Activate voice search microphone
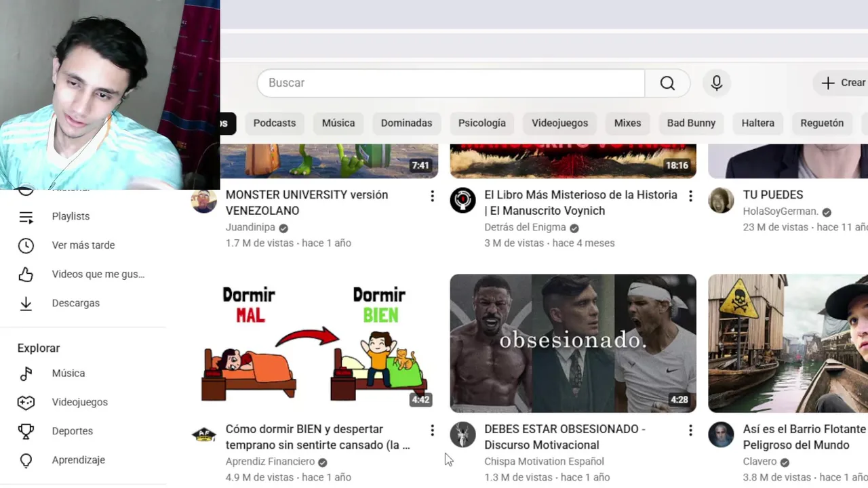 tap(717, 83)
